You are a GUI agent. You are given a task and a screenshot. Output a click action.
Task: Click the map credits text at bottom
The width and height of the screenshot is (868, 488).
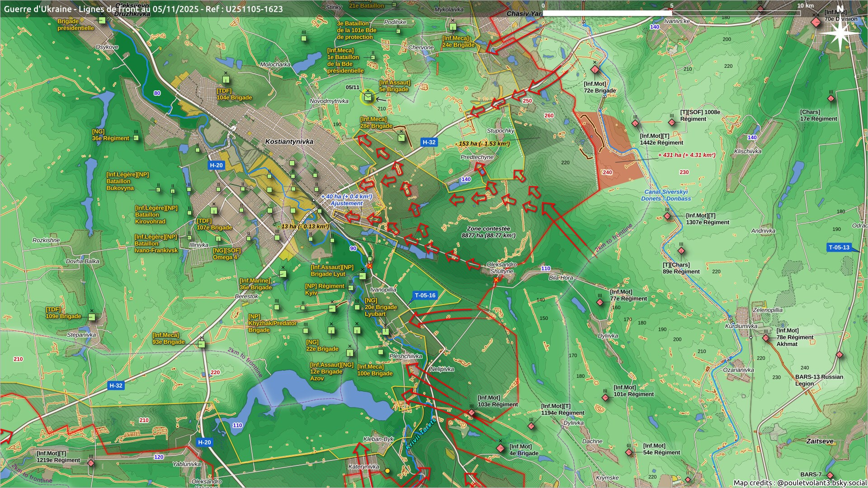coord(799,483)
